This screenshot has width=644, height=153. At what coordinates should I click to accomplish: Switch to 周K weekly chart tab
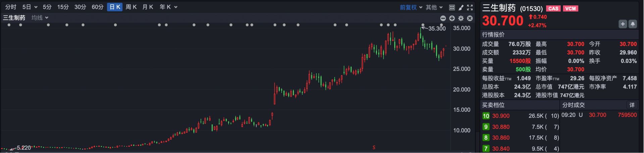pyautogui.click(x=131, y=7)
